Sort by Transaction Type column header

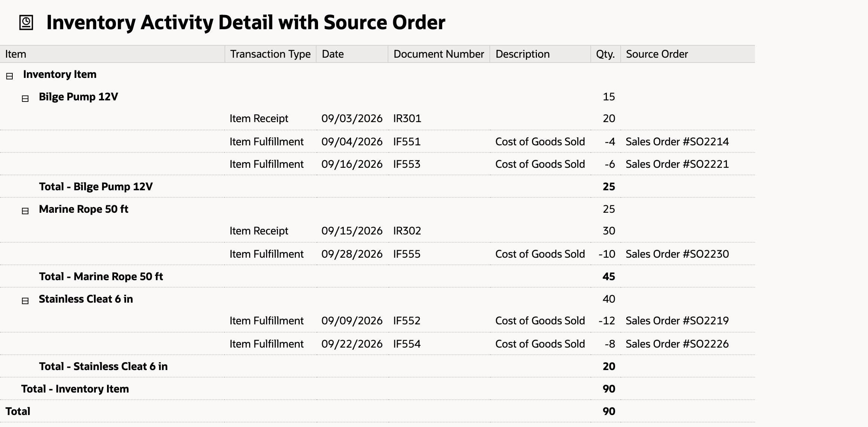coord(271,54)
